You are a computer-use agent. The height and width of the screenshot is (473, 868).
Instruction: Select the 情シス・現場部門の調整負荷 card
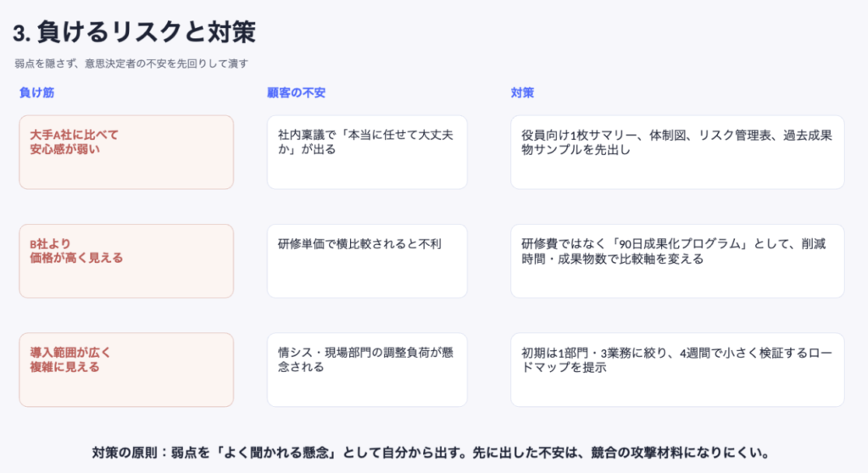click(x=366, y=369)
